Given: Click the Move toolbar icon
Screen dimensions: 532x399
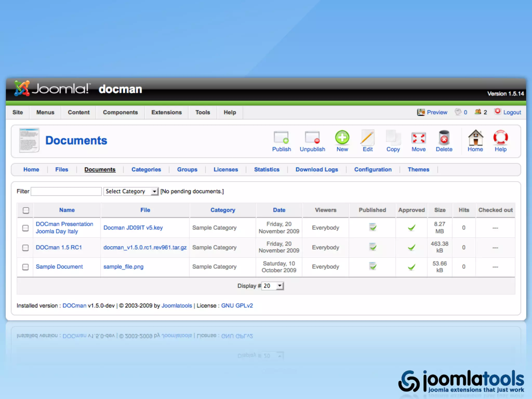Looking at the screenshot, I should (x=418, y=138).
